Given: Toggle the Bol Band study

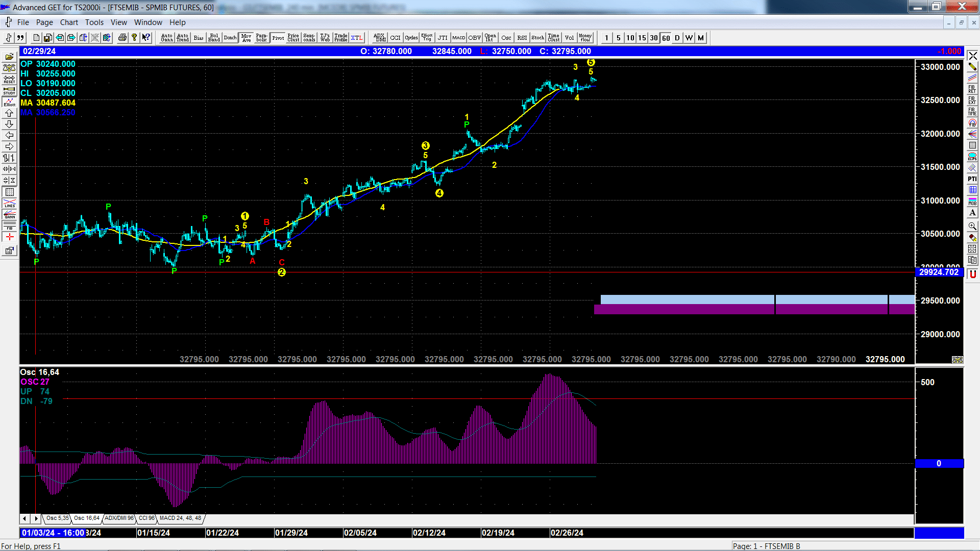Looking at the screenshot, I should (214, 38).
